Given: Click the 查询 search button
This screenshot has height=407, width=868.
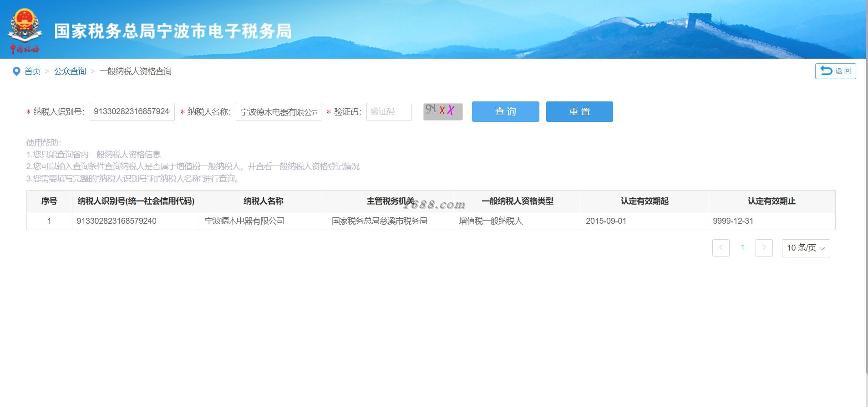Looking at the screenshot, I should tap(505, 111).
